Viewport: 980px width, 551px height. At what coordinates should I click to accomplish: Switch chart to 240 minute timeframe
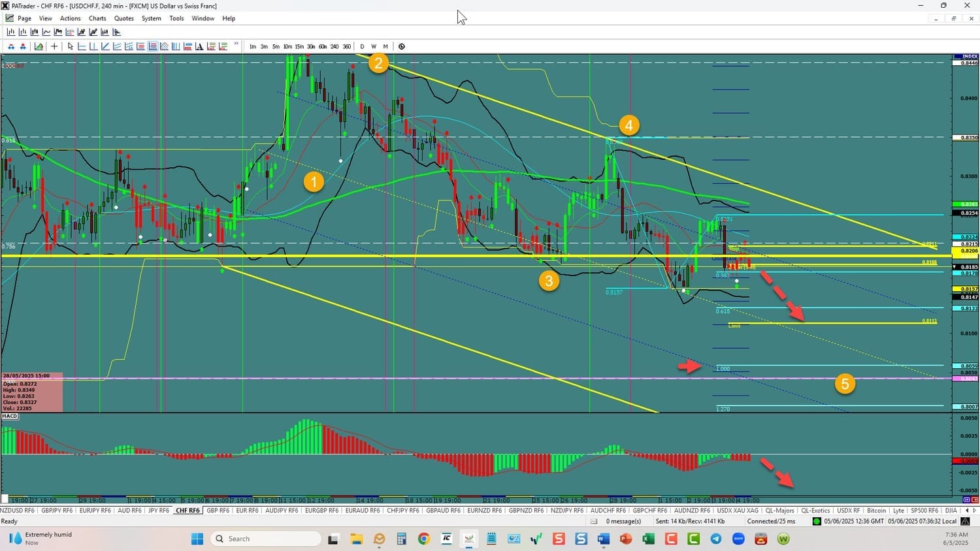pos(335,46)
